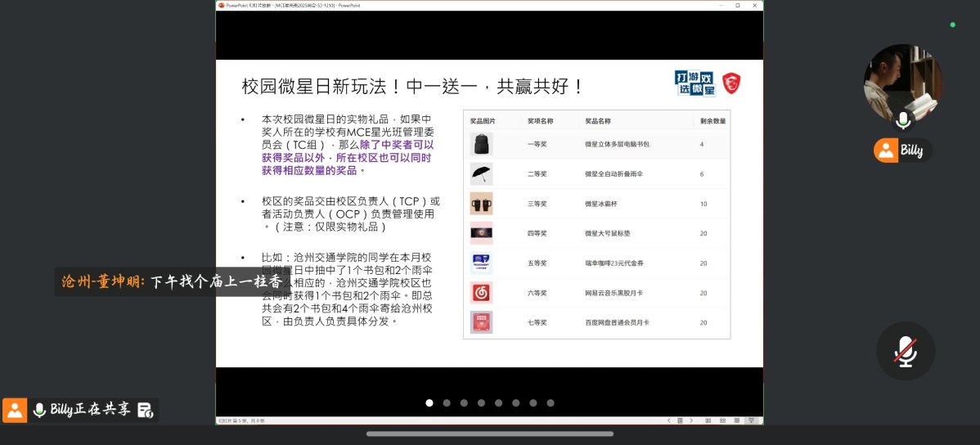Select the second page indicator dot
This screenshot has width=980, height=445.
[x=447, y=403]
